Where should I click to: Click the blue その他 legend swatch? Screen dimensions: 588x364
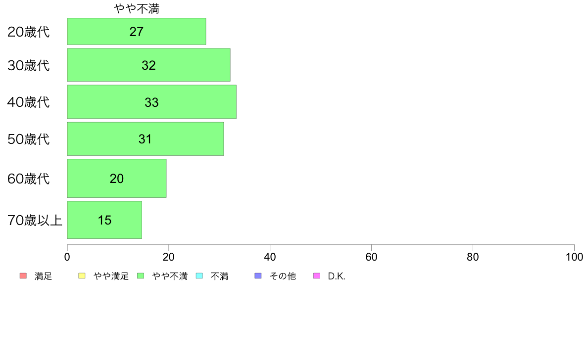[x=258, y=276]
